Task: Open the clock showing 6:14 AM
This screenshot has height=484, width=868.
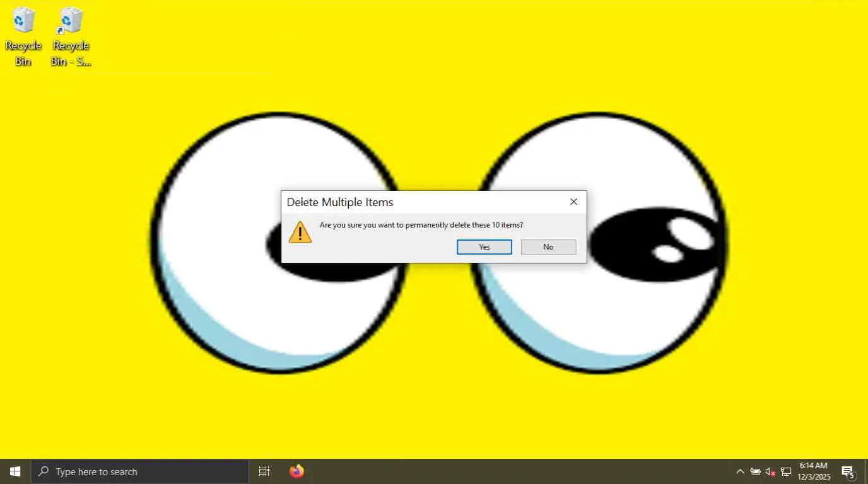Action: (x=814, y=471)
